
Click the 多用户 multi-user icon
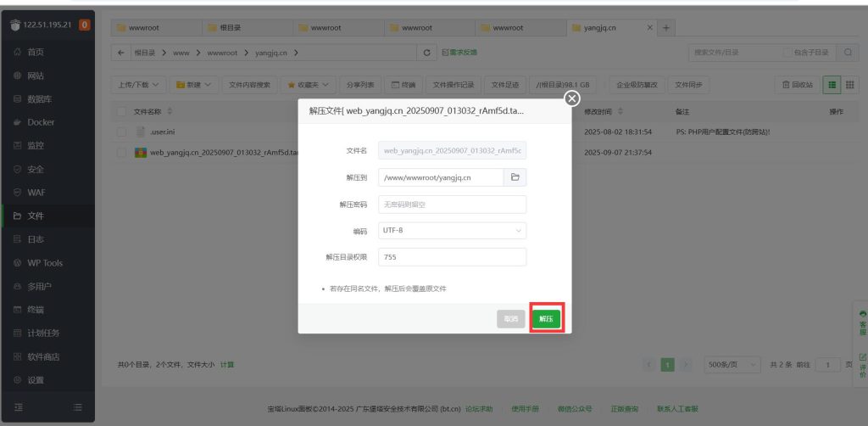[x=17, y=286]
